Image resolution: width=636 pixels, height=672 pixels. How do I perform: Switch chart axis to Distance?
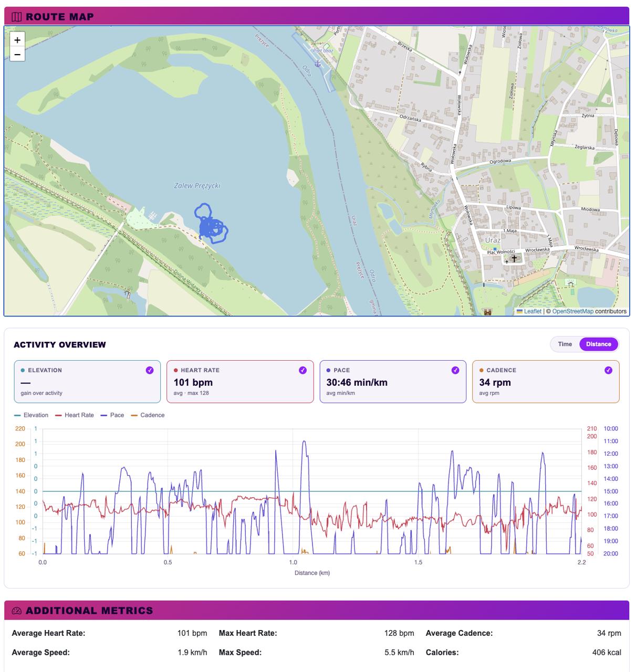(x=599, y=344)
